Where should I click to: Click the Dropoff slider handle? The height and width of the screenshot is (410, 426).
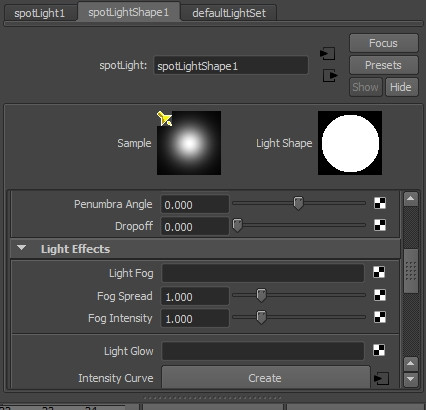(237, 225)
